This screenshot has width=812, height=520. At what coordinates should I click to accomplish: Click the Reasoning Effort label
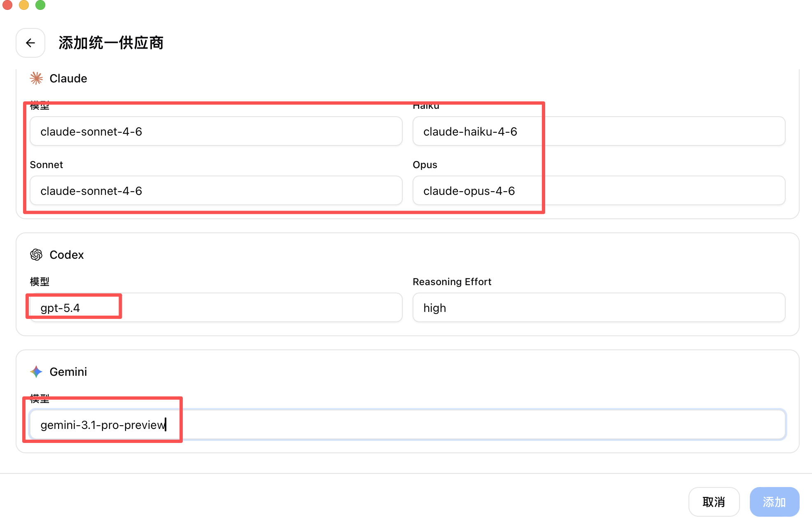452,282
